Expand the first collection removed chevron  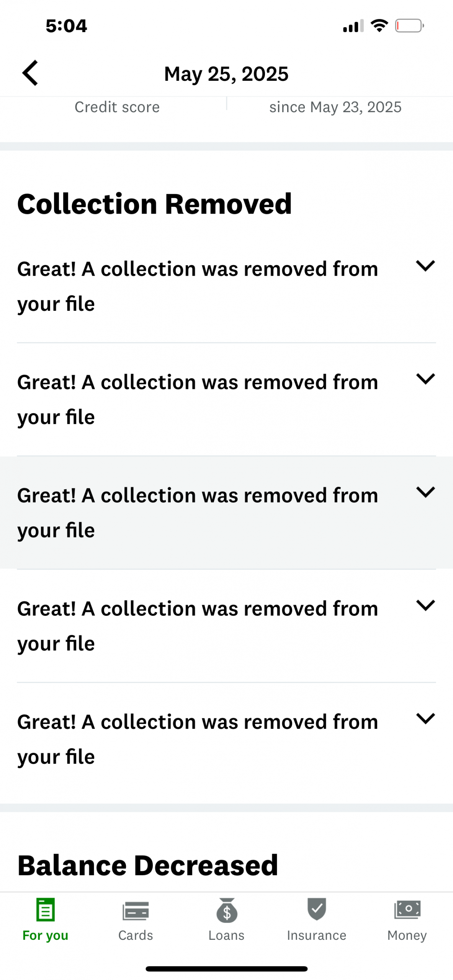coord(425,266)
